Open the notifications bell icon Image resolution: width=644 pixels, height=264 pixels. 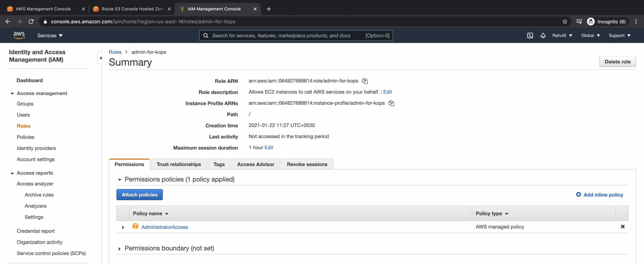pos(543,35)
